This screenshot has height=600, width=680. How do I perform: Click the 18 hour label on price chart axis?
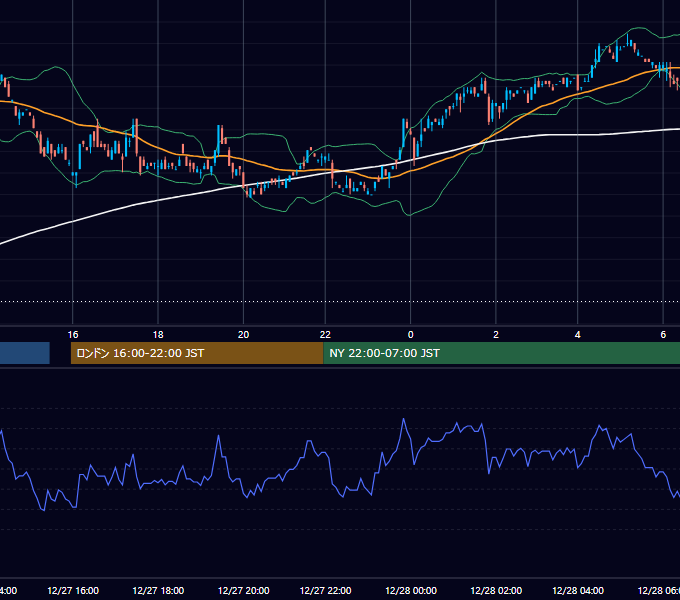tap(158, 335)
